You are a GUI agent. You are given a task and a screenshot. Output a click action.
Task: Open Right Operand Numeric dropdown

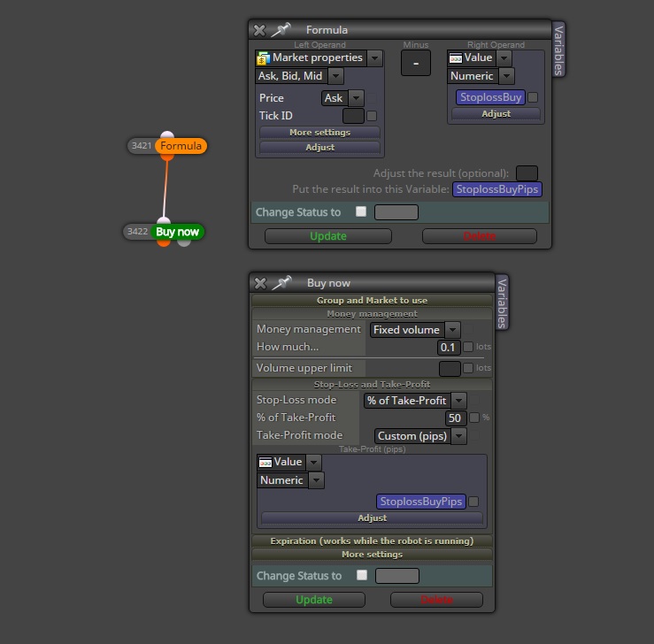pyautogui.click(x=506, y=76)
